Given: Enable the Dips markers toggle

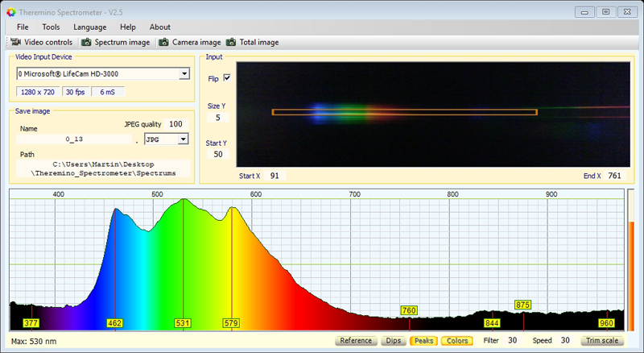Looking at the screenshot, I should [x=393, y=341].
